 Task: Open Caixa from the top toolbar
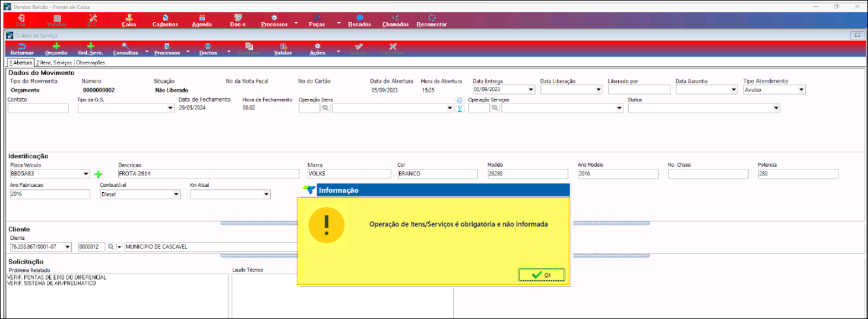click(x=129, y=21)
